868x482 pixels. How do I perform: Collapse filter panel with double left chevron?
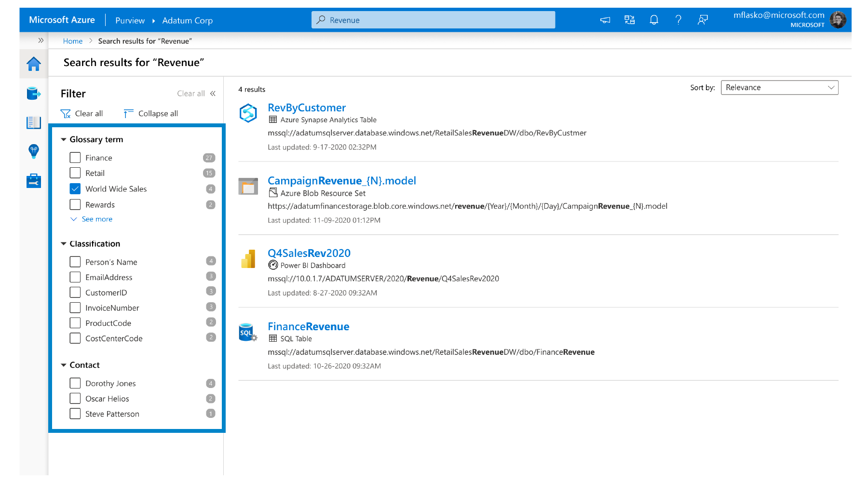(x=213, y=94)
